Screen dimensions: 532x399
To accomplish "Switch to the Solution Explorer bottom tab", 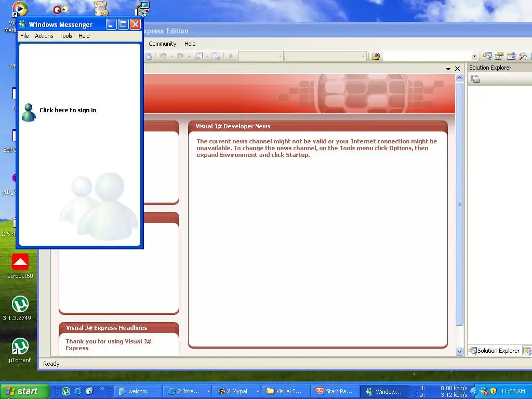I will pos(495,351).
